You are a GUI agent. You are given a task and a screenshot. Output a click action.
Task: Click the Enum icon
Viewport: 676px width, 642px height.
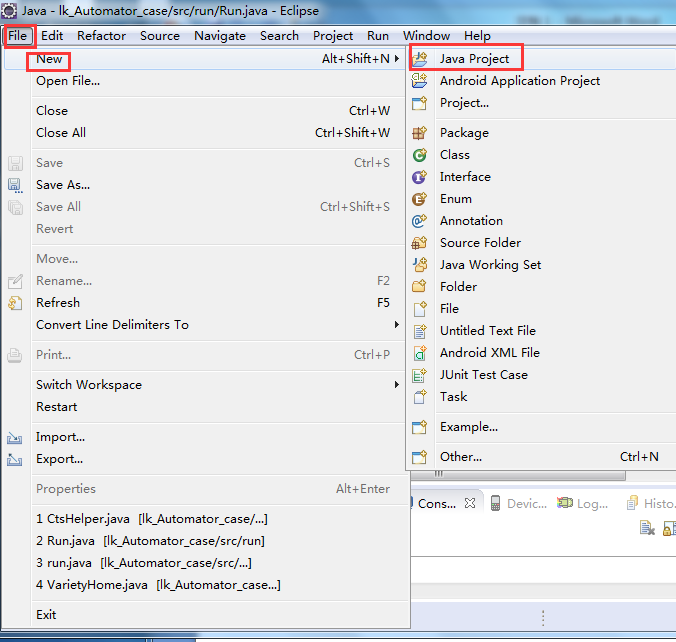coord(419,199)
